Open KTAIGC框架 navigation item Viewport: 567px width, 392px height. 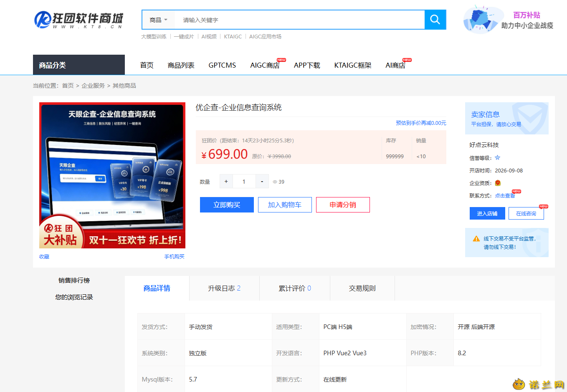point(353,65)
